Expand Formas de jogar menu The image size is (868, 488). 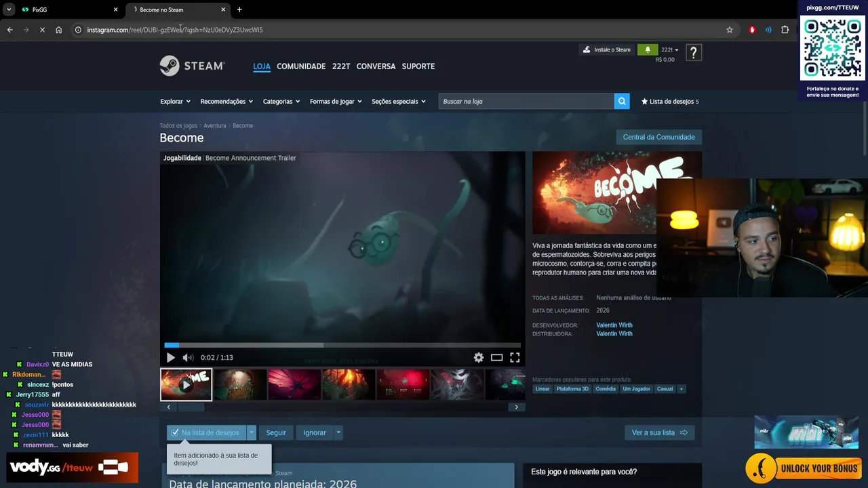point(336,102)
